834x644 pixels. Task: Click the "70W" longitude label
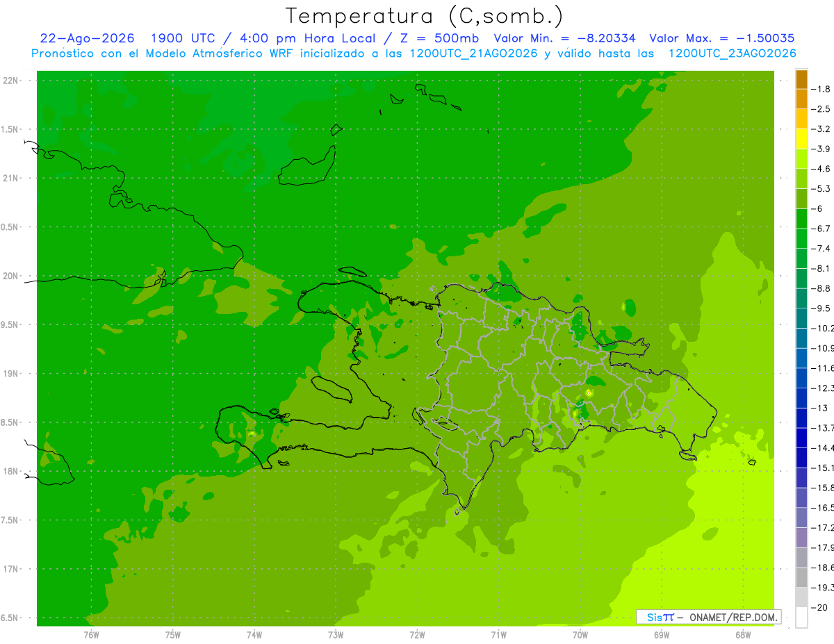click(x=580, y=634)
